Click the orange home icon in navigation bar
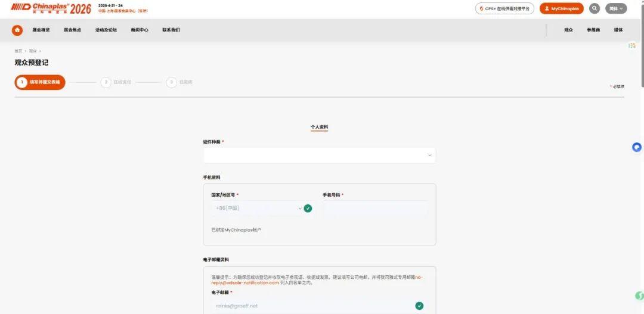 coord(17,30)
